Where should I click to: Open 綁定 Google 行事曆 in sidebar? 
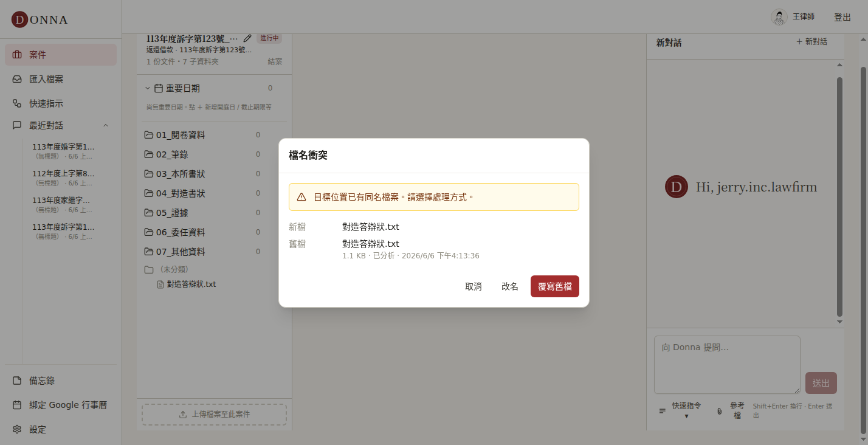(x=61, y=405)
